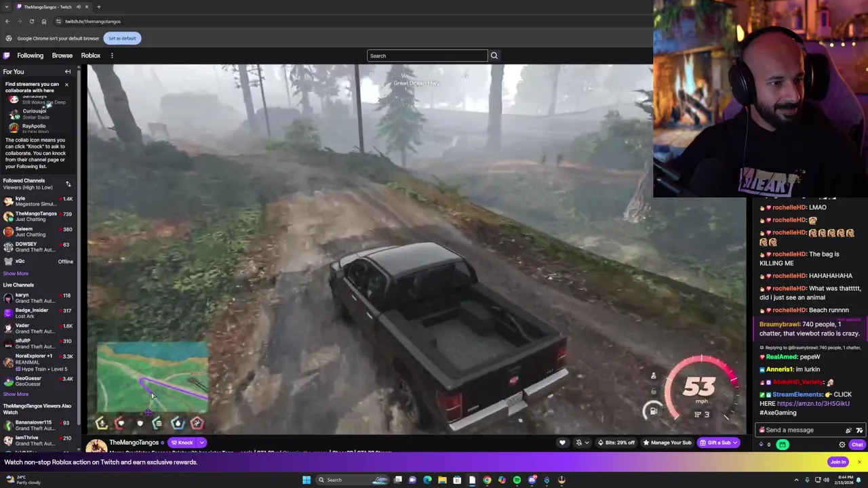Open the amzn.to link in StreamElements message
The image size is (868, 488).
tap(813, 403)
